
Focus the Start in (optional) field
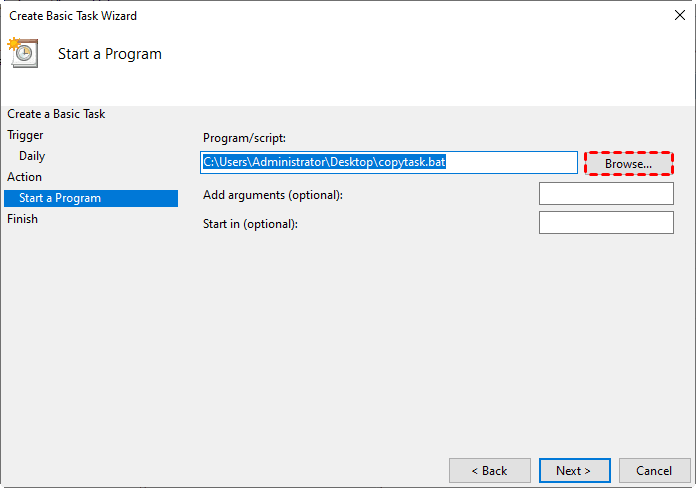pos(606,223)
